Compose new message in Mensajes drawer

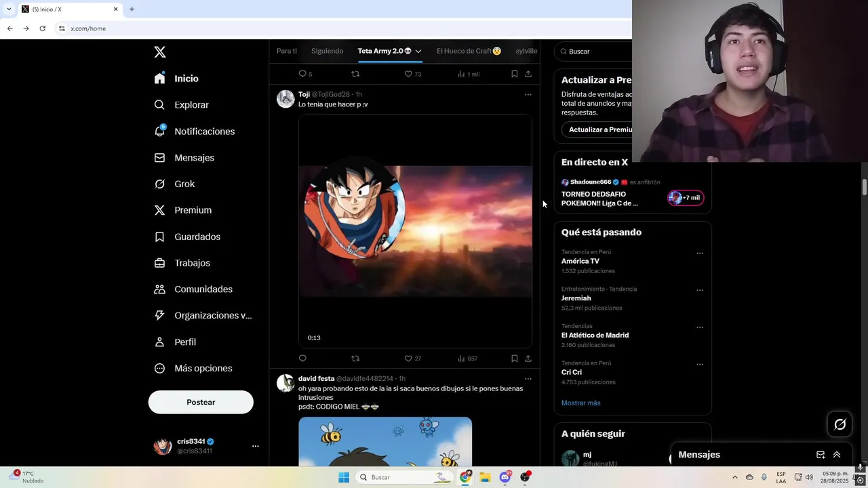(x=821, y=455)
